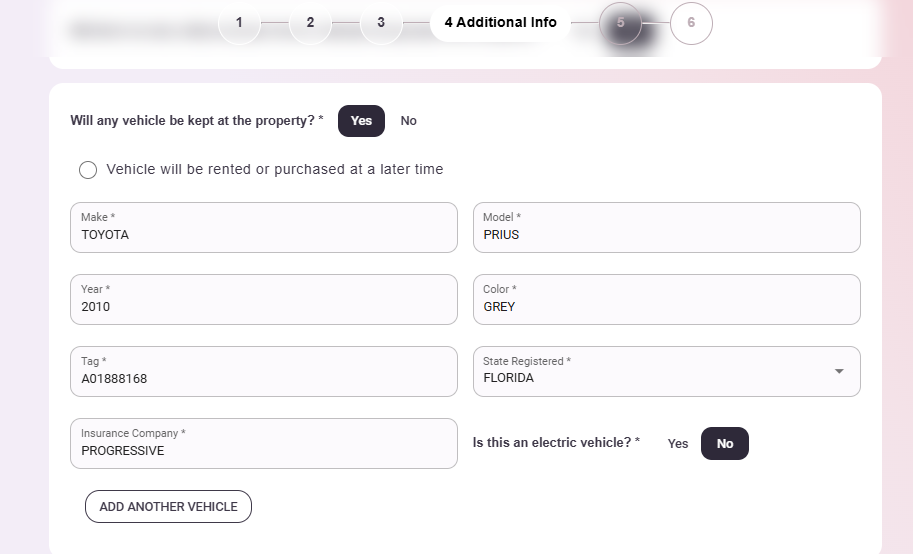This screenshot has width=913, height=554.
Task: Go to step 3 in progress stepper
Action: coord(381,23)
